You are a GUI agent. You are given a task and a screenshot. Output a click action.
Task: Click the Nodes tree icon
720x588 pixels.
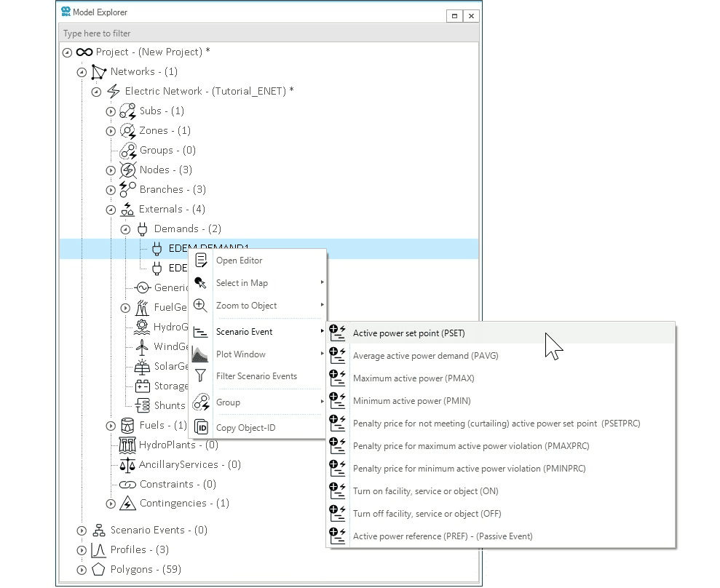(x=127, y=170)
